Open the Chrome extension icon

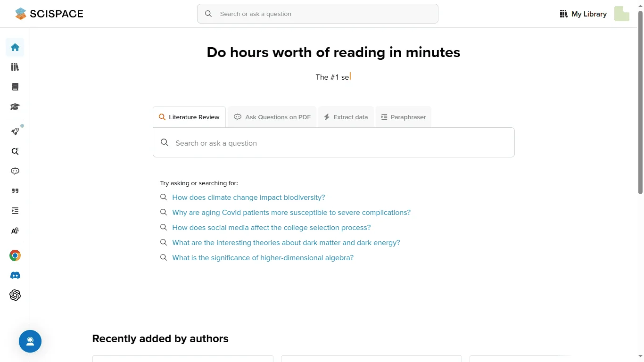pos(15,255)
